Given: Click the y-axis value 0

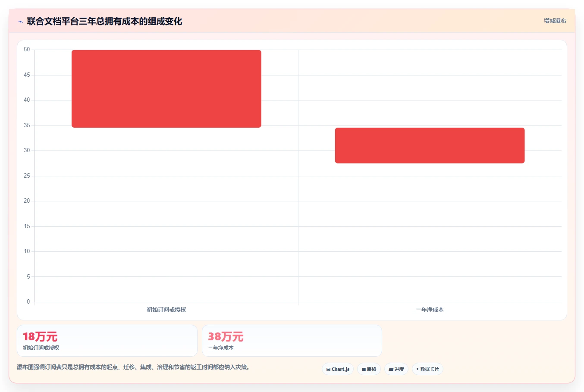Looking at the screenshot, I should [28, 302].
